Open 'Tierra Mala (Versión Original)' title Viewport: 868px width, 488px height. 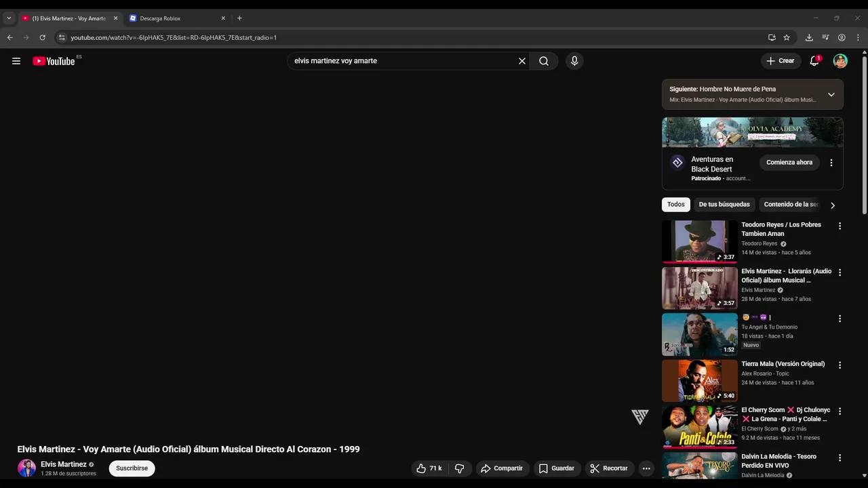(x=783, y=364)
